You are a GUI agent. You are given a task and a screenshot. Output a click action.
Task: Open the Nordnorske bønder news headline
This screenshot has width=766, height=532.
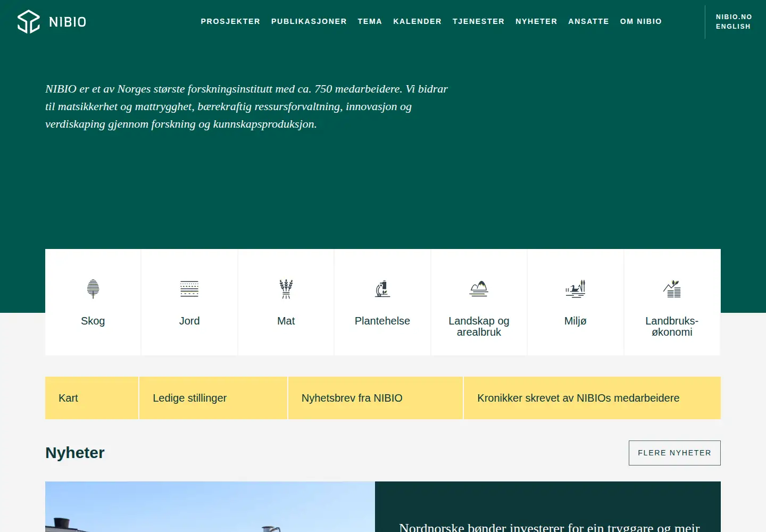[x=549, y=527]
